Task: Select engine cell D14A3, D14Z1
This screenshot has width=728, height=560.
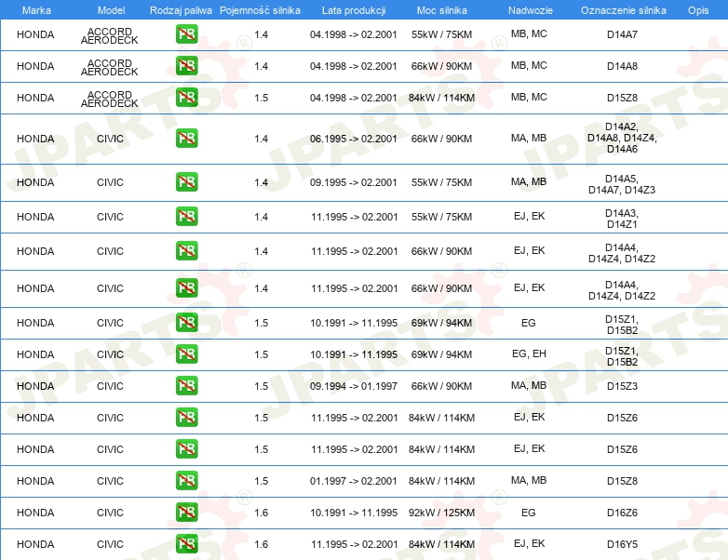Action: pos(622,219)
